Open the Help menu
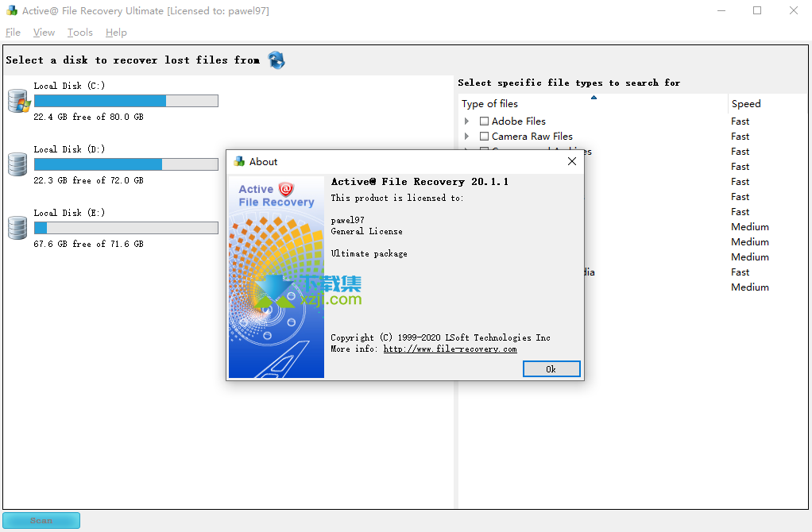Viewport: 812px width, 532px height. tap(116, 32)
